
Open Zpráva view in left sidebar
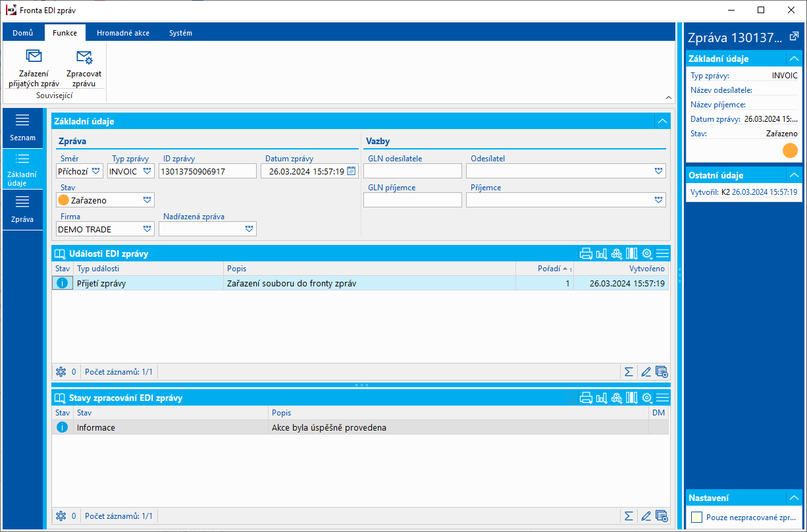point(22,209)
